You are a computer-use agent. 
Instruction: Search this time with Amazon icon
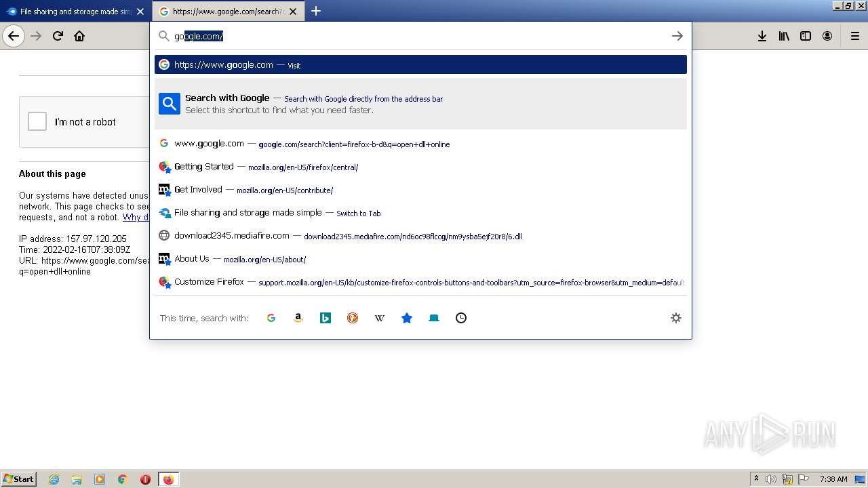tap(298, 318)
